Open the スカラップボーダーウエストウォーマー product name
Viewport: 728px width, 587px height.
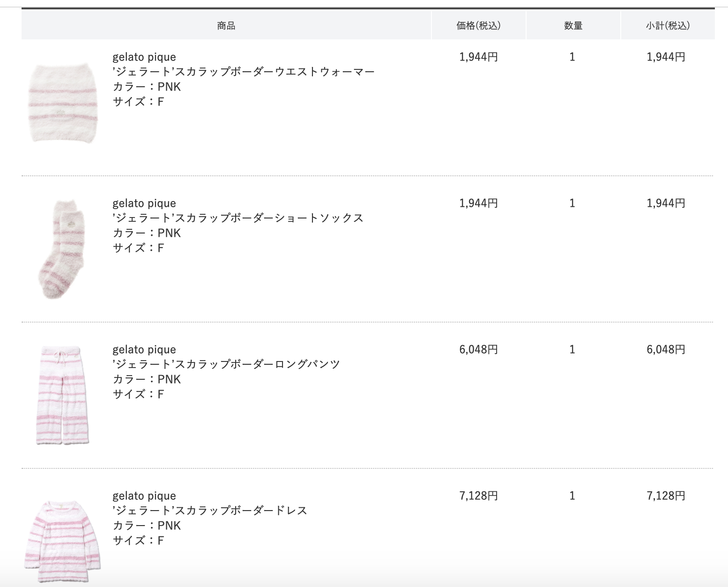(x=244, y=72)
